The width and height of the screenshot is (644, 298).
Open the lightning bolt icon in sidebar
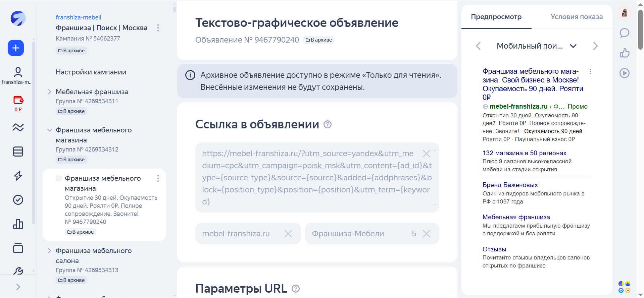point(18,176)
